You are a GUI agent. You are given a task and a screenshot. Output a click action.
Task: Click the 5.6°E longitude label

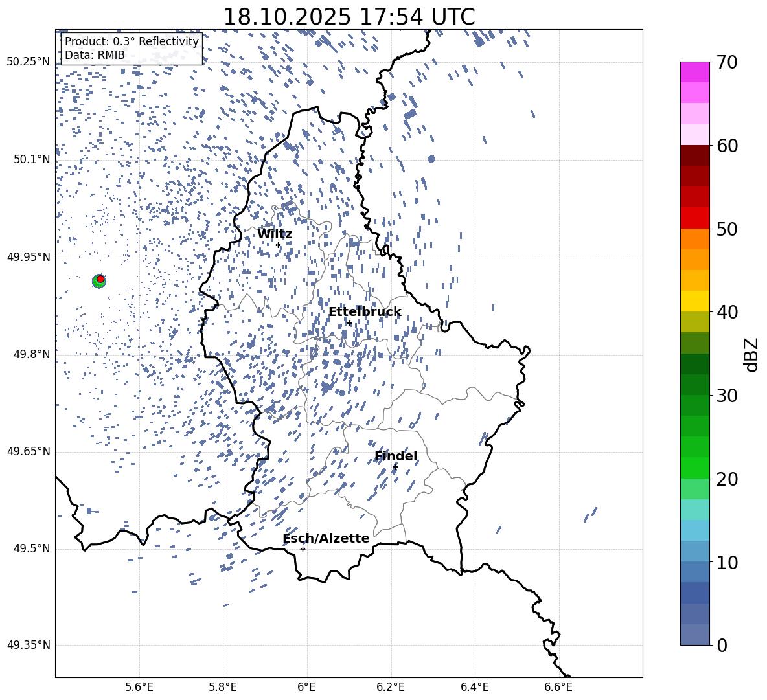click(139, 687)
